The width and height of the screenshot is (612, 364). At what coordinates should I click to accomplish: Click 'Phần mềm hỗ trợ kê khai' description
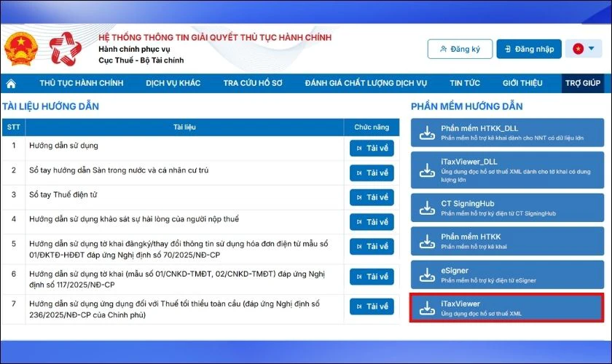tap(474, 247)
